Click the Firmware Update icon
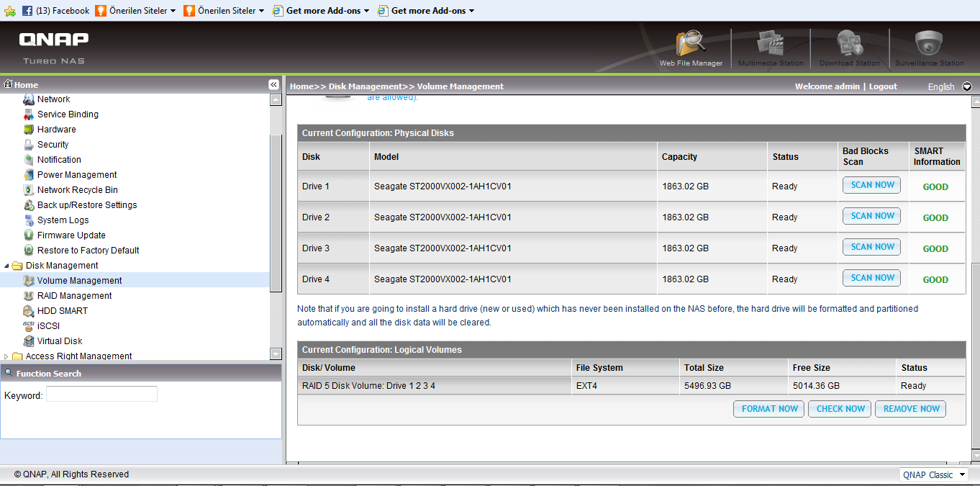Screen dimensions: 980x486 point(29,235)
